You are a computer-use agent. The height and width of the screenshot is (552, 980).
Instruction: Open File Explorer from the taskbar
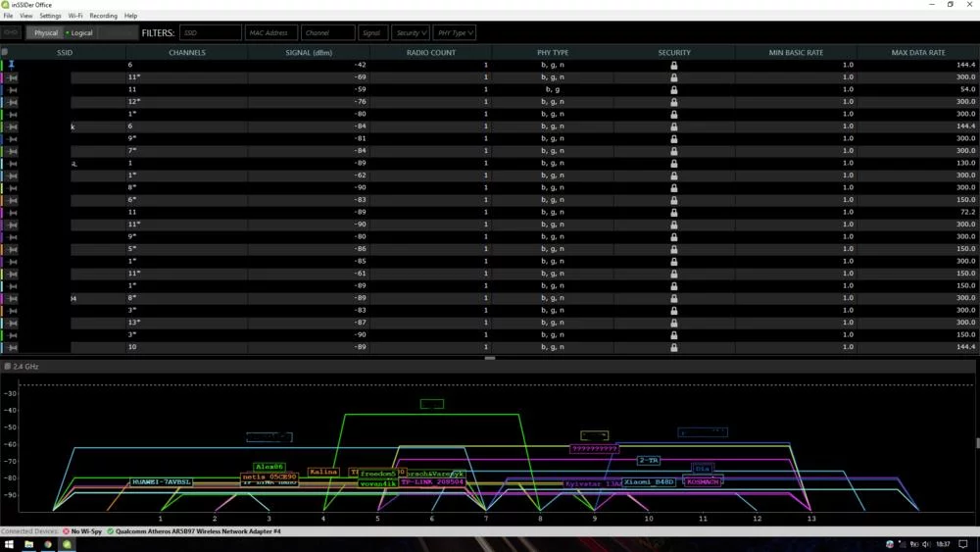tap(28, 544)
